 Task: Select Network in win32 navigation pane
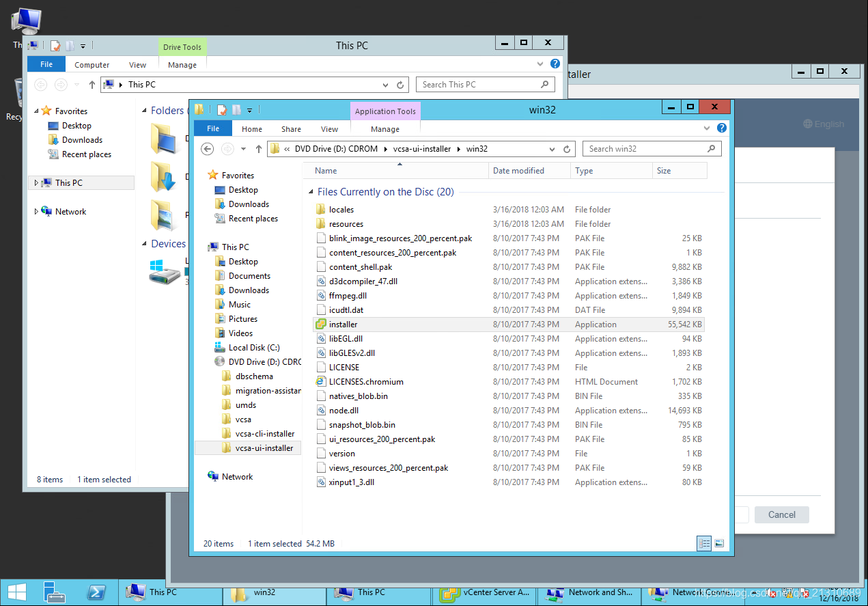(x=237, y=477)
